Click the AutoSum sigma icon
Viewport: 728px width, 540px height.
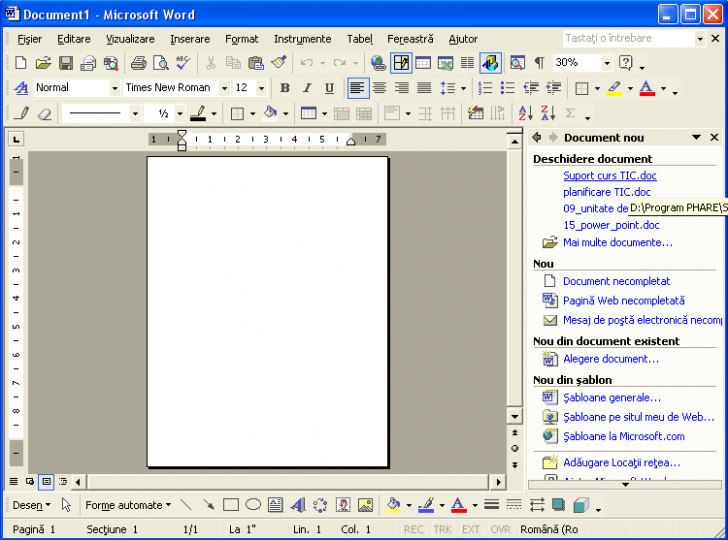click(x=571, y=113)
